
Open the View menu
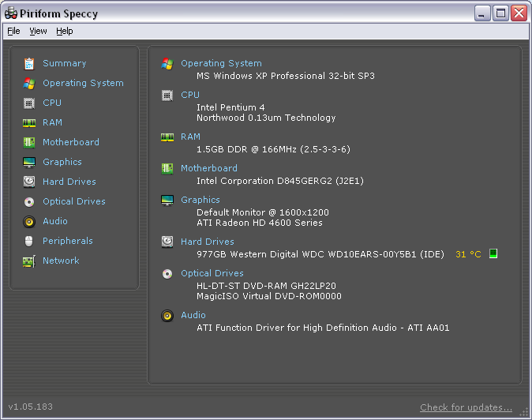click(x=38, y=31)
